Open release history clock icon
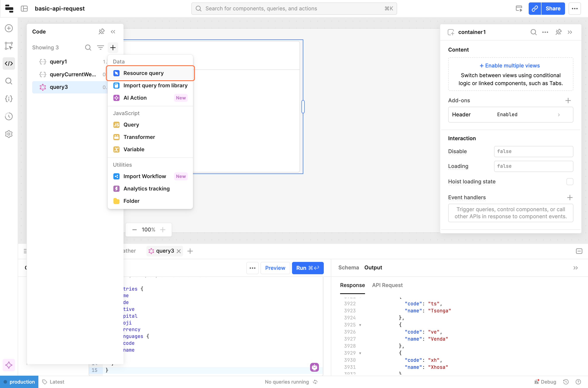 (9, 116)
